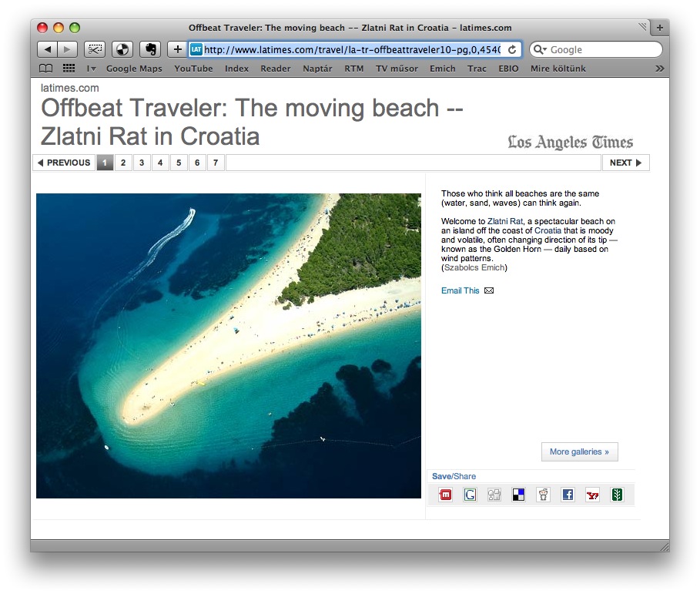Image resolution: width=700 pixels, height=594 pixels.
Task: Click the LAT site favicon in address bar
Action: (196, 49)
